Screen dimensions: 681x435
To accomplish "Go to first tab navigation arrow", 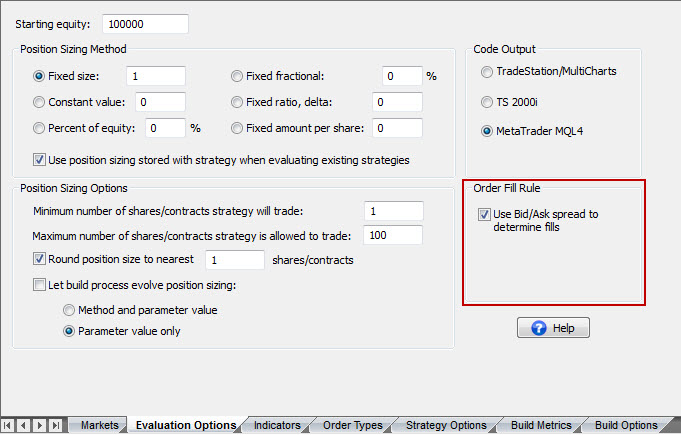I will click(x=9, y=425).
